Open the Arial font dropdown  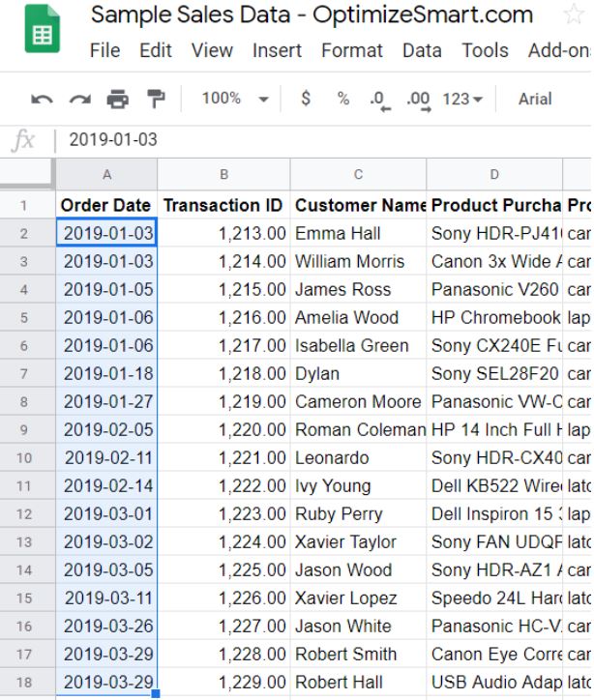pyautogui.click(x=535, y=99)
